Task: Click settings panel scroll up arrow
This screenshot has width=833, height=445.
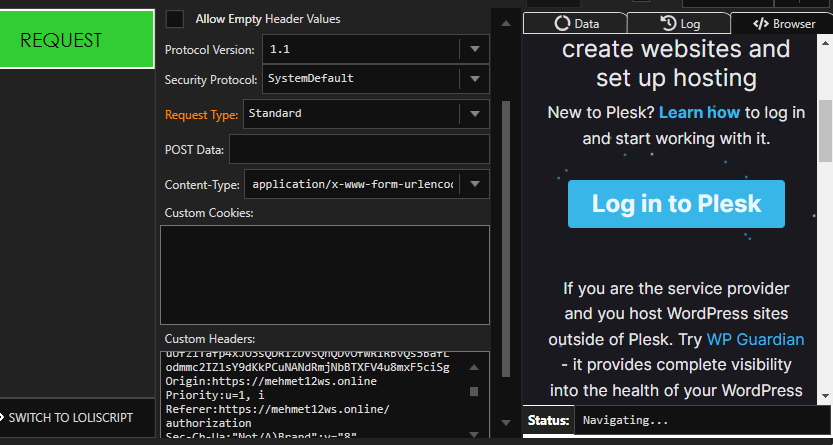Action: click(506, 23)
